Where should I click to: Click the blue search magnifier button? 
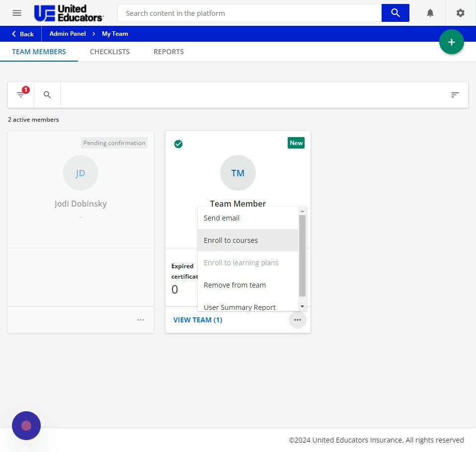(x=395, y=13)
